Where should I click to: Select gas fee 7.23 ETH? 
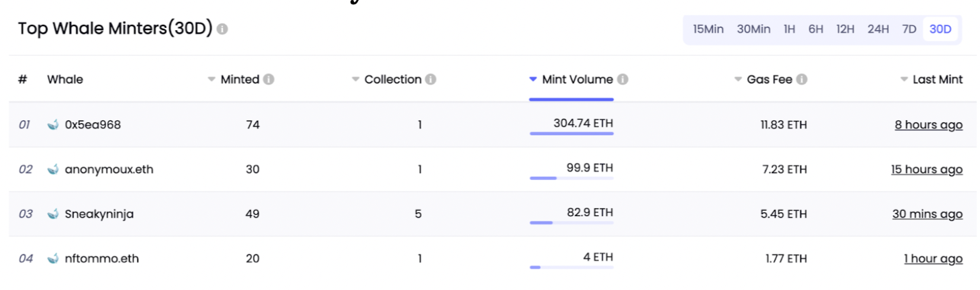785,169
